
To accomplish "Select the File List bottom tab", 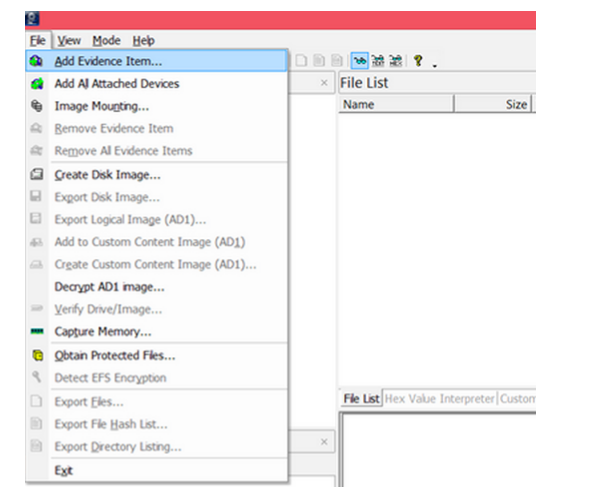I will [361, 399].
